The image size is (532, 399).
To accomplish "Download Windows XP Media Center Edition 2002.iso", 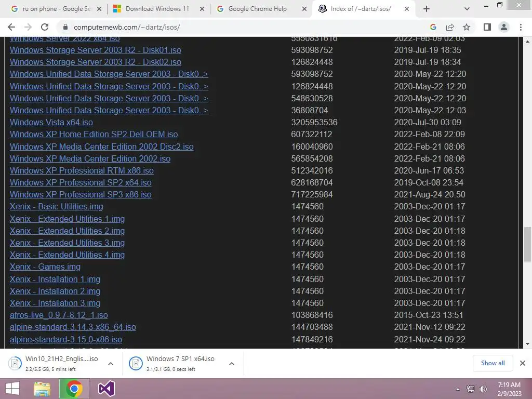I will tap(90, 158).
